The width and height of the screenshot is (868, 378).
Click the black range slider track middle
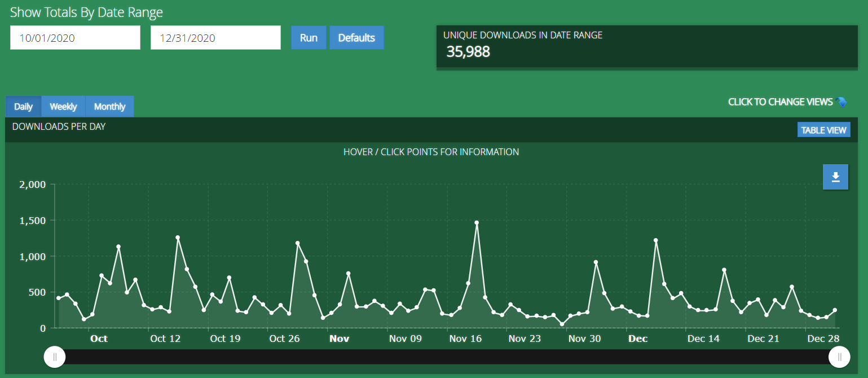click(447, 357)
